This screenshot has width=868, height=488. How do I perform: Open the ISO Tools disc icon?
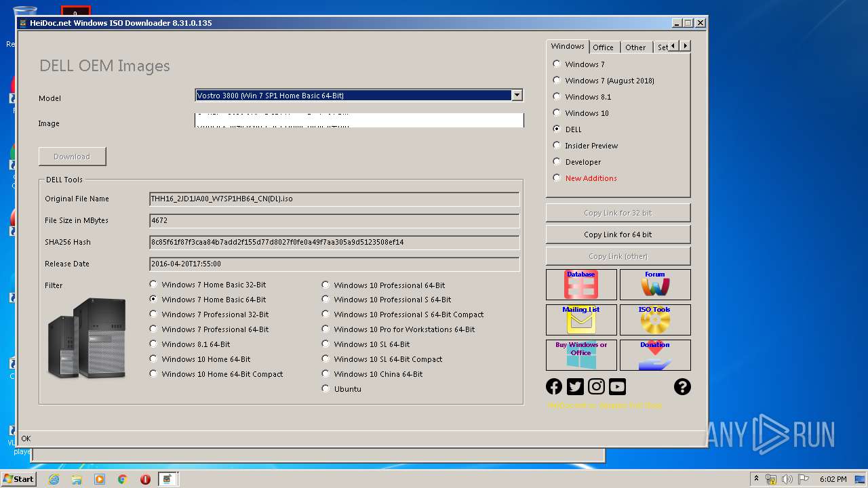click(655, 320)
